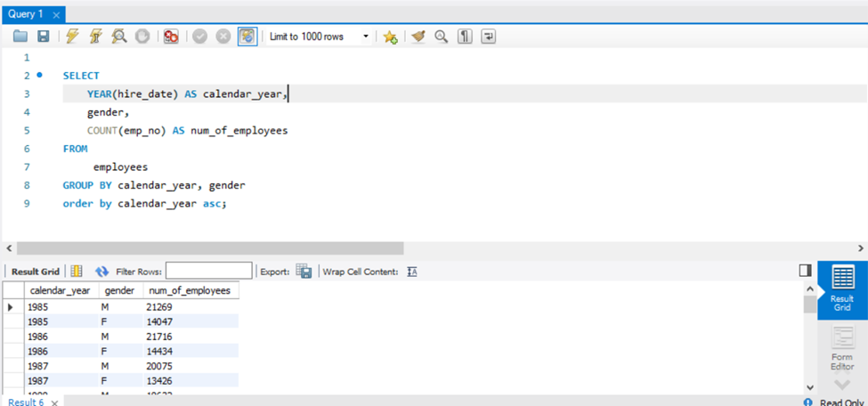Toggle auto-commit mode icon
Image resolution: width=868 pixels, height=406 pixels.
tap(247, 37)
